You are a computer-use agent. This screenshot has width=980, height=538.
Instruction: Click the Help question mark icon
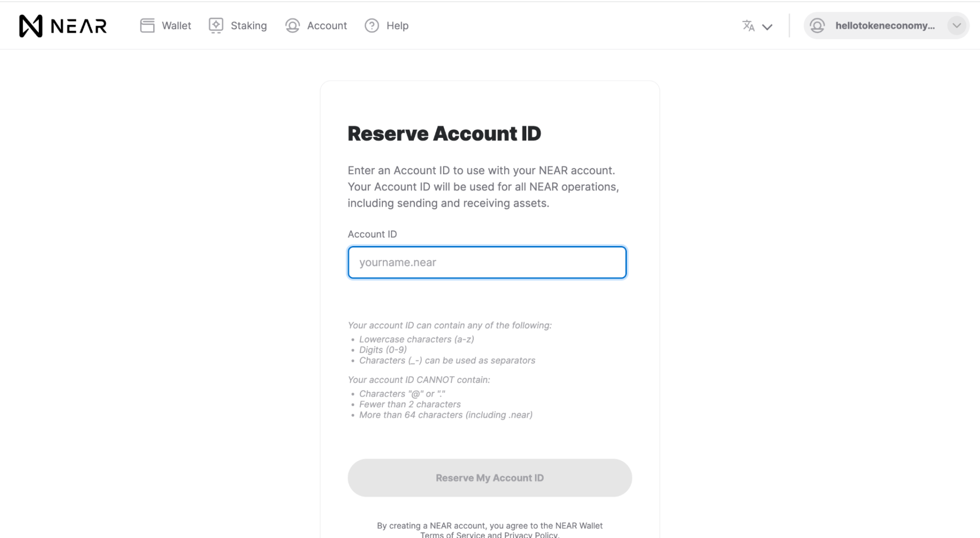(x=372, y=26)
